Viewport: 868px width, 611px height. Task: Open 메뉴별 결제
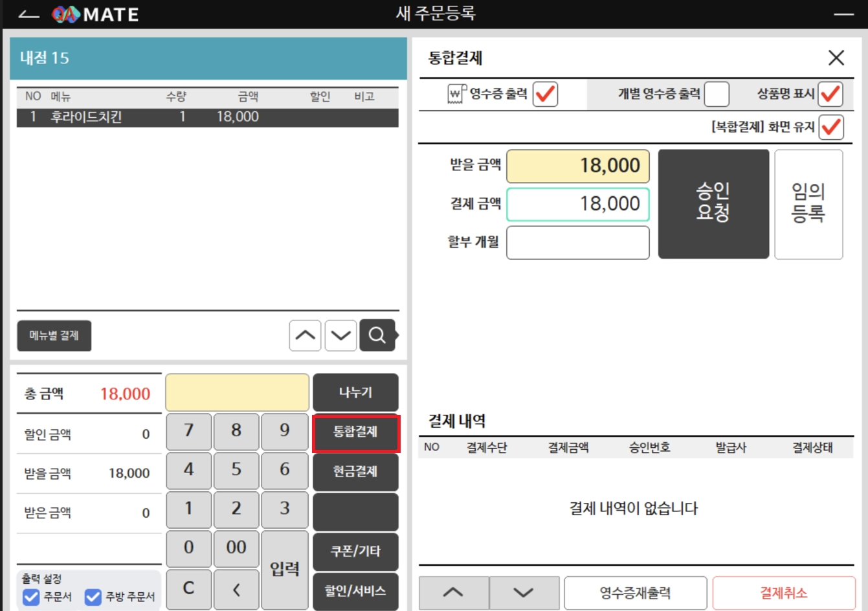[54, 335]
